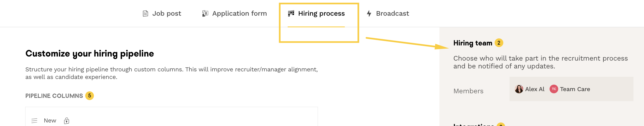Click the Broadcast lightning bolt icon
This screenshot has height=126, width=644.
pyautogui.click(x=369, y=14)
